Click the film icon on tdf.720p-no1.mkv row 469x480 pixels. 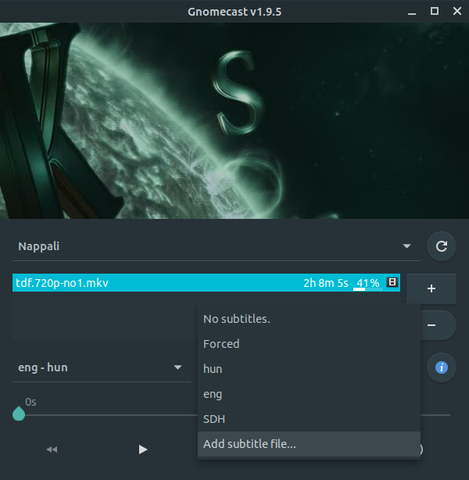click(392, 282)
